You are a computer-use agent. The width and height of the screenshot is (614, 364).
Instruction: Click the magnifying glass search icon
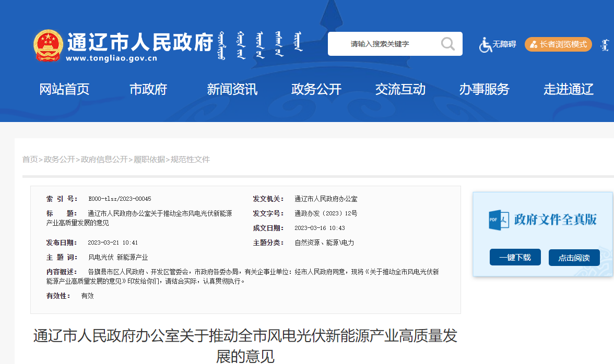coord(447,44)
